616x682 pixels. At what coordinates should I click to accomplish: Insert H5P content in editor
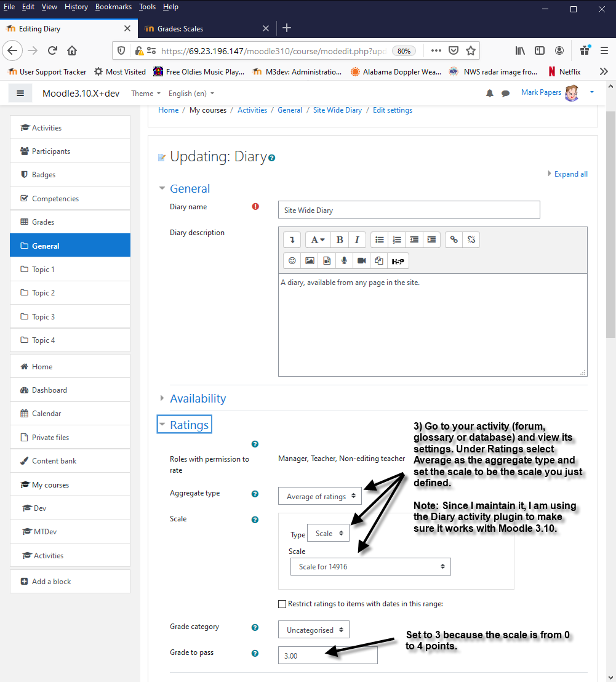click(x=398, y=261)
